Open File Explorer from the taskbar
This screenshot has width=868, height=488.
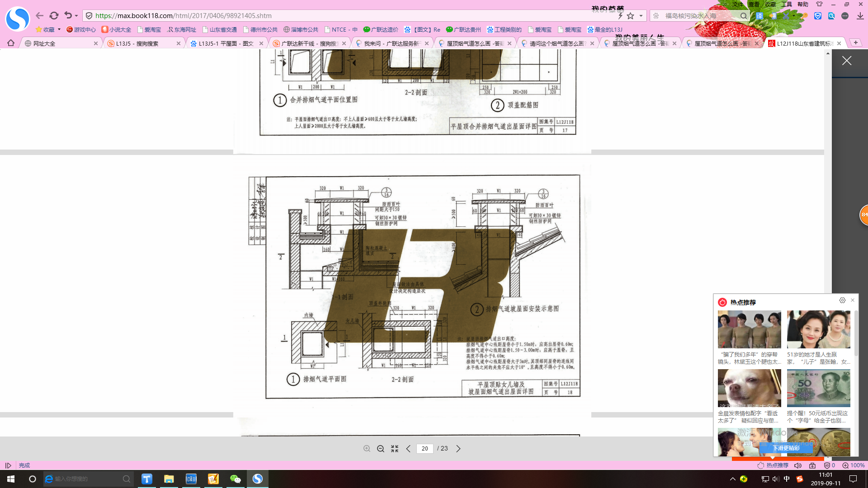(x=169, y=479)
